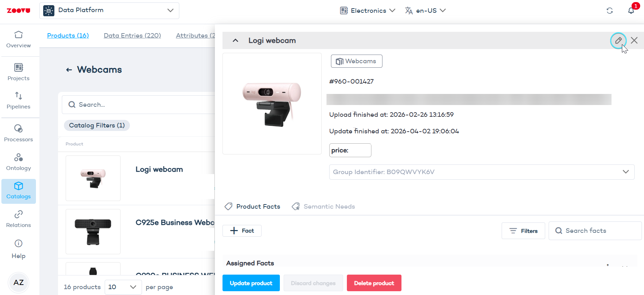Click the pencil edit icon for Logi webcam
Image resolution: width=644 pixels, height=295 pixels.
[618, 40]
